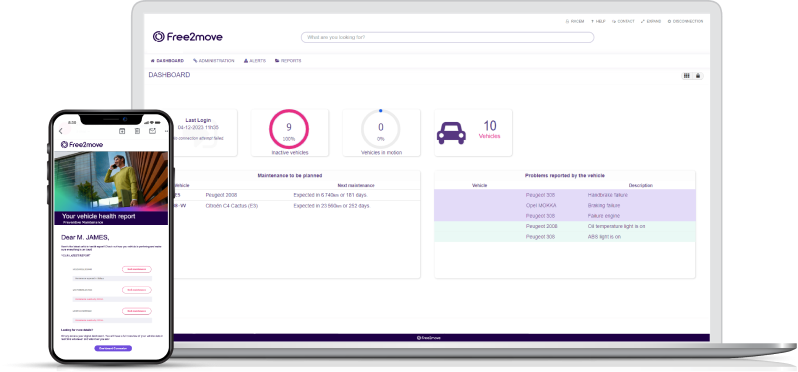Click the EXPAND icon in top bar

(651, 21)
